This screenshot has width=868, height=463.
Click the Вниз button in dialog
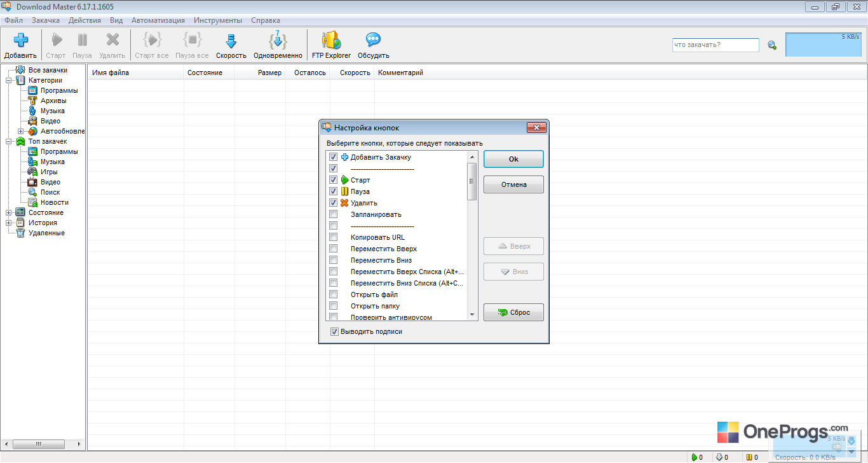click(x=513, y=272)
